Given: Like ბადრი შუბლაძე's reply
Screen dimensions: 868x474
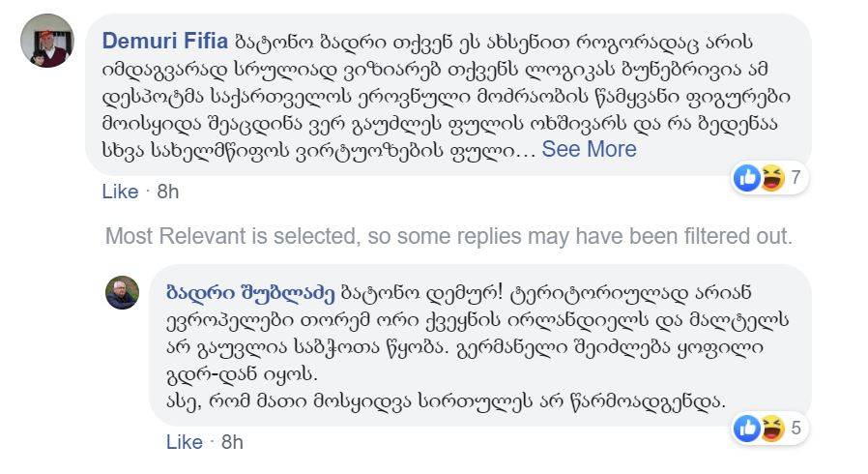Looking at the screenshot, I should pos(184,442).
